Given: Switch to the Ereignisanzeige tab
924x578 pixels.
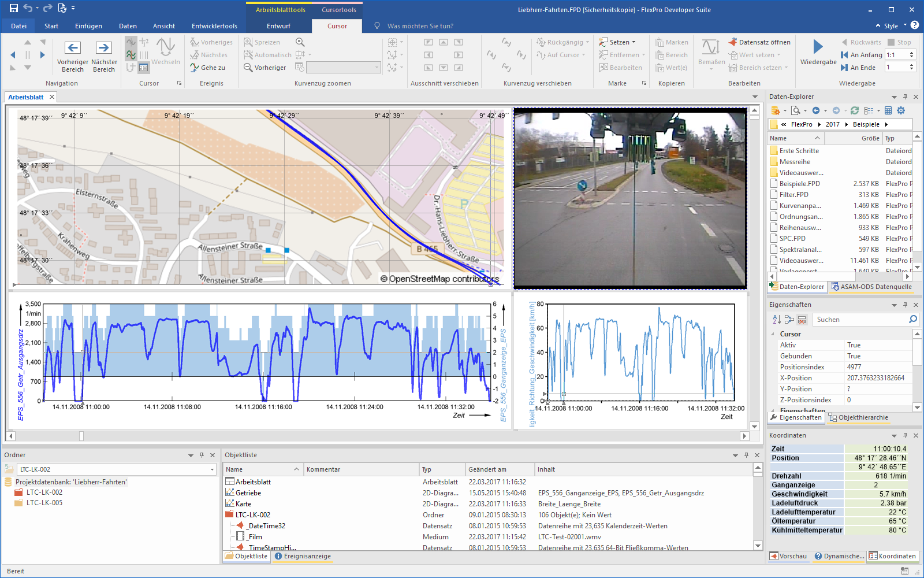Looking at the screenshot, I should click(x=303, y=556).
